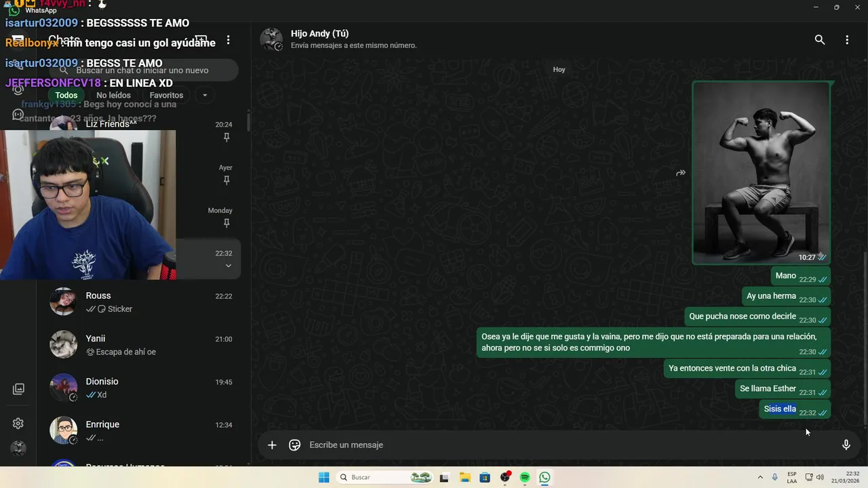Viewport: 868px width, 488px height.
Task: Click the pin icon on the Ayer chat
Action: 226,180
